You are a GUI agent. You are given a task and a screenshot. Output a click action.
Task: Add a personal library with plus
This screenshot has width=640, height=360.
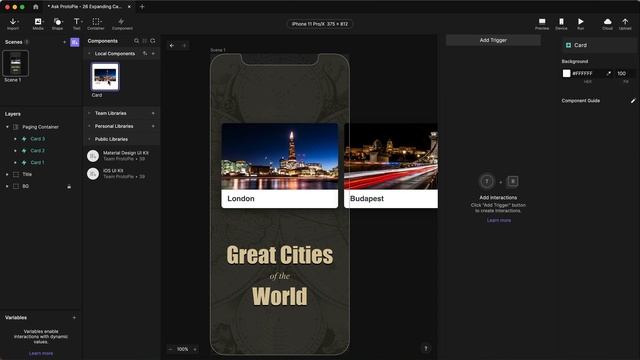click(x=153, y=126)
